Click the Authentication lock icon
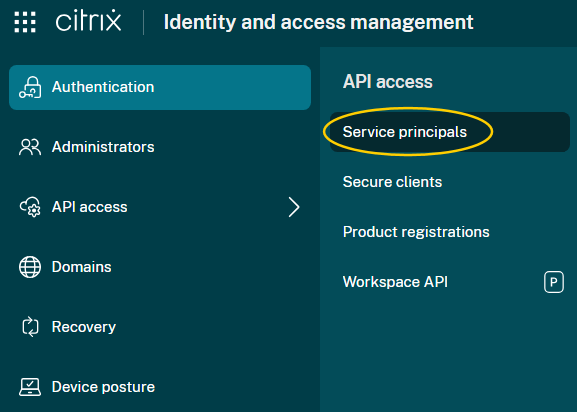Viewport: 577px width, 412px height. tap(30, 87)
